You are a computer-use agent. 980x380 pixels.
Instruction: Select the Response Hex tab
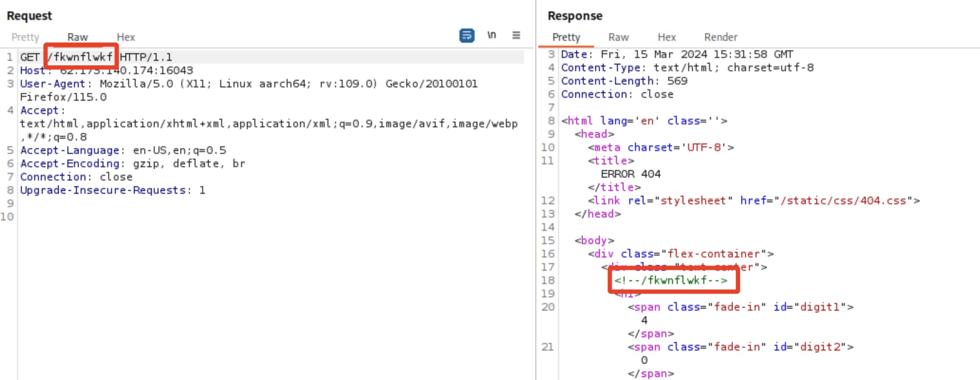(x=666, y=37)
